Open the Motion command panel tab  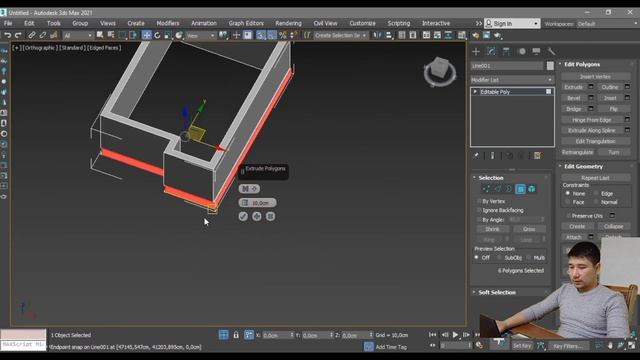[522, 51]
